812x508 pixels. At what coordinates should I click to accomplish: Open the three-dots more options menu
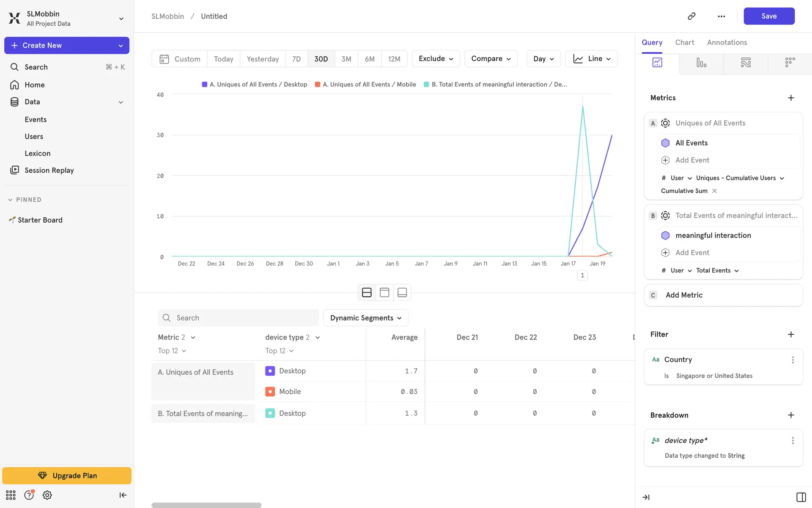click(x=721, y=16)
